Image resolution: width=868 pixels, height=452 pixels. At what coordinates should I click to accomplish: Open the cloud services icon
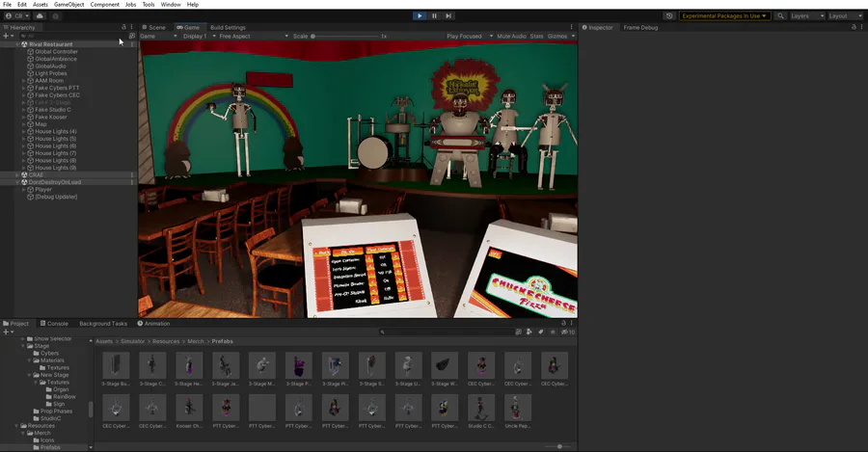point(40,16)
